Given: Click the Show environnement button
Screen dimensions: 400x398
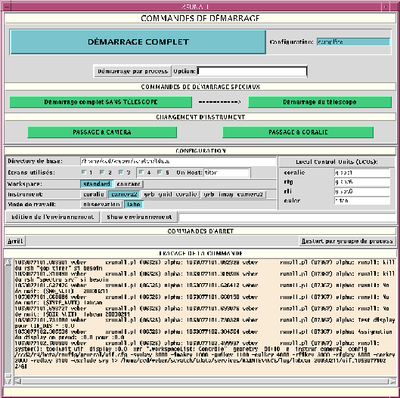Looking at the screenshot, I should coord(139,217).
